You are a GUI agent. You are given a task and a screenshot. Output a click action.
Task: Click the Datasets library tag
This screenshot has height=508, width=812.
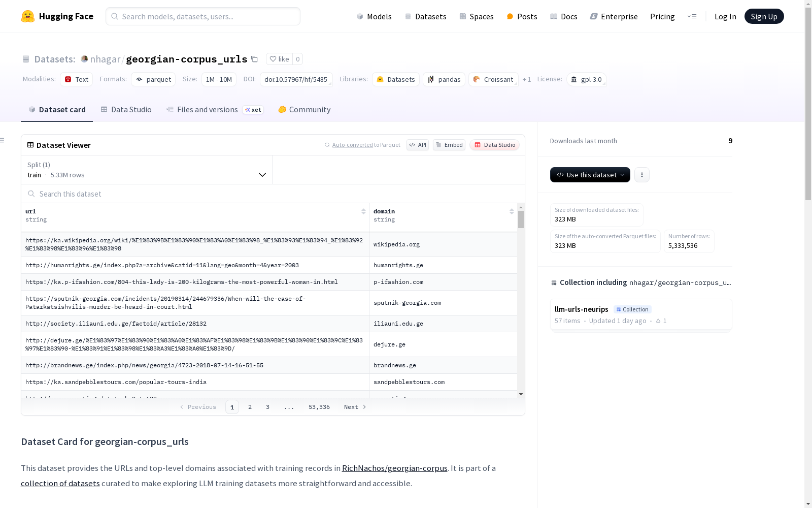tap(396, 79)
